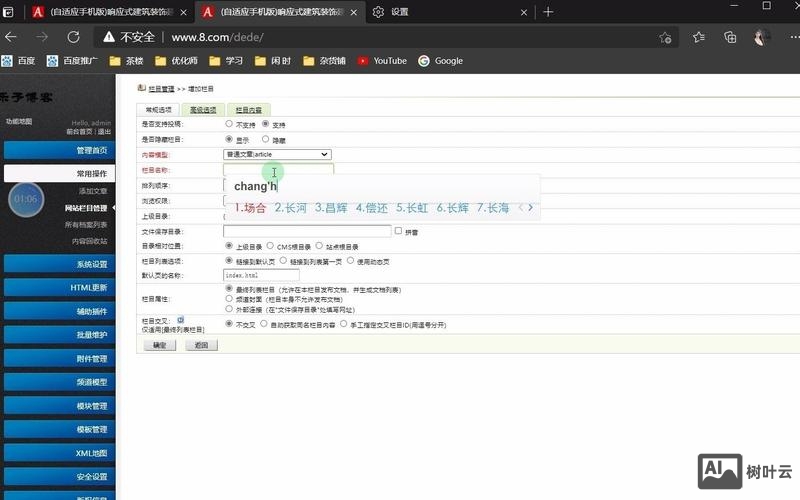Close the 设置 tab
The width and height of the screenshot is (800, 500).
[523, 12]
